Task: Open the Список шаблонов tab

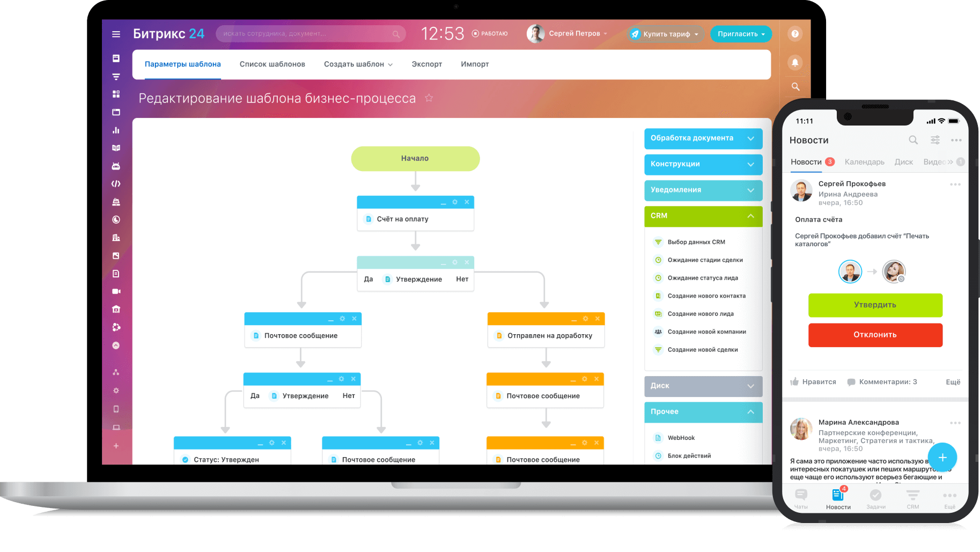Action: click(x=272, y=64)
